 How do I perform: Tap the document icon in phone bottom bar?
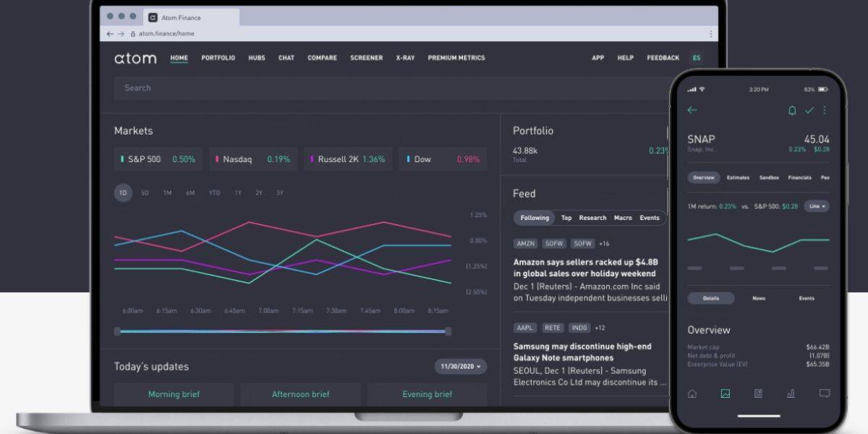pyautogui.click(x=758, y=393)
